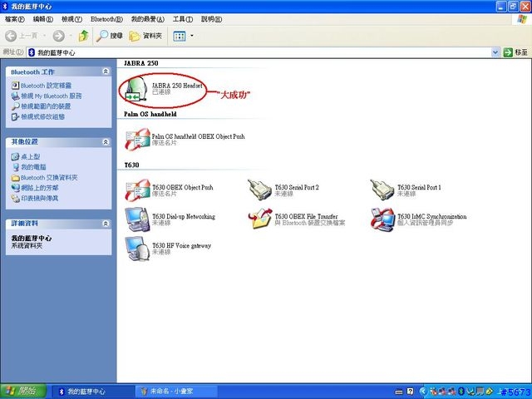Viewport: 532px width, 399px height.
Task: Select the T630 Serial Port 2 icon
Action: pyautogui.click(x=259, y=190)
